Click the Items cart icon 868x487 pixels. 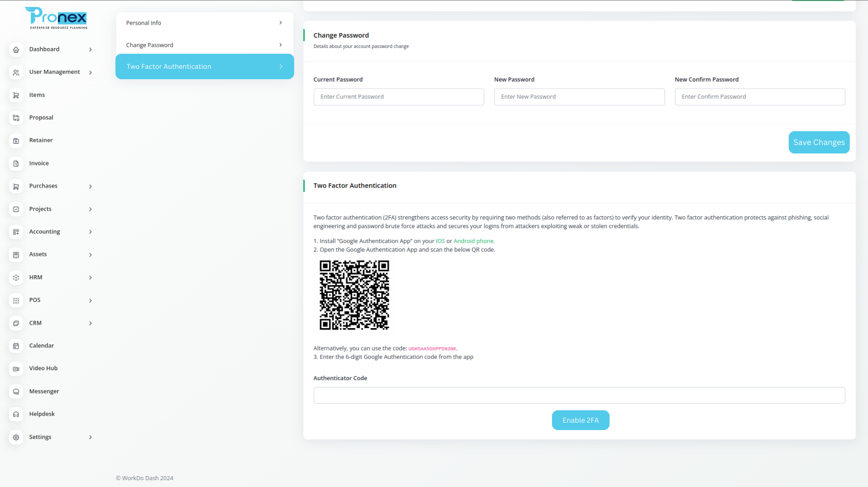tap(16, 95)
